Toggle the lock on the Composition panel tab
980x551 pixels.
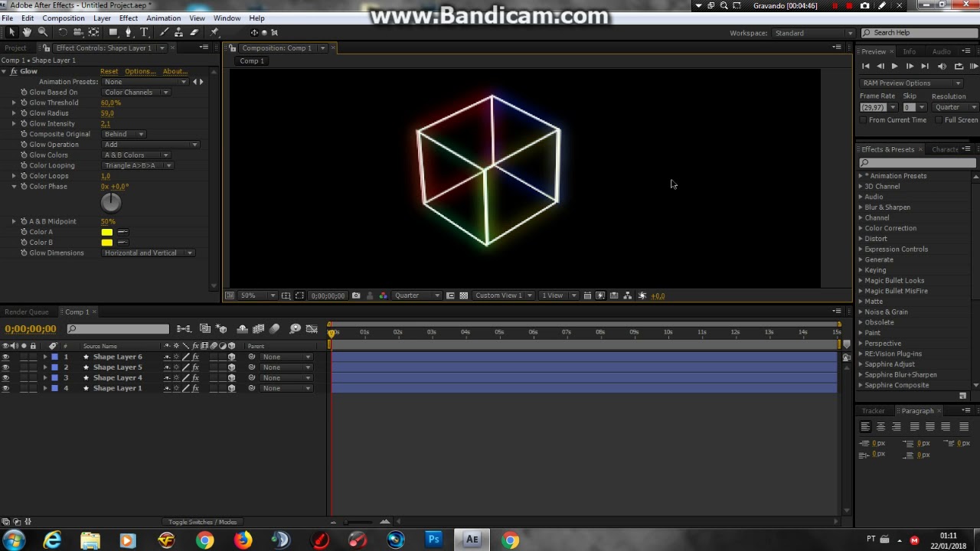pos(232,48)
